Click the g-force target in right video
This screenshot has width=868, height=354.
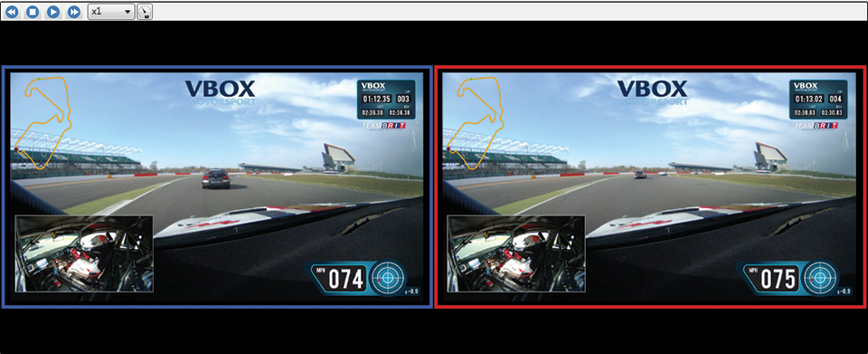point(819,276)
